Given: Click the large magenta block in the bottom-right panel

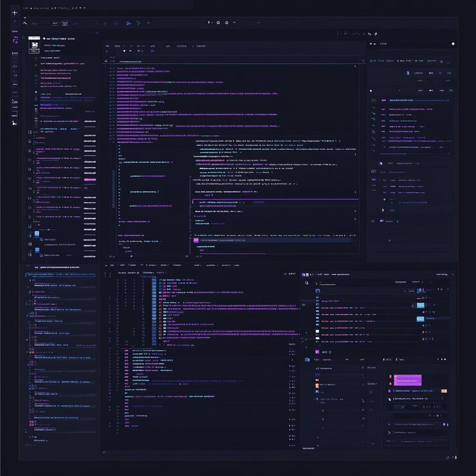Looking at the screenshot, I should point(407,380).
